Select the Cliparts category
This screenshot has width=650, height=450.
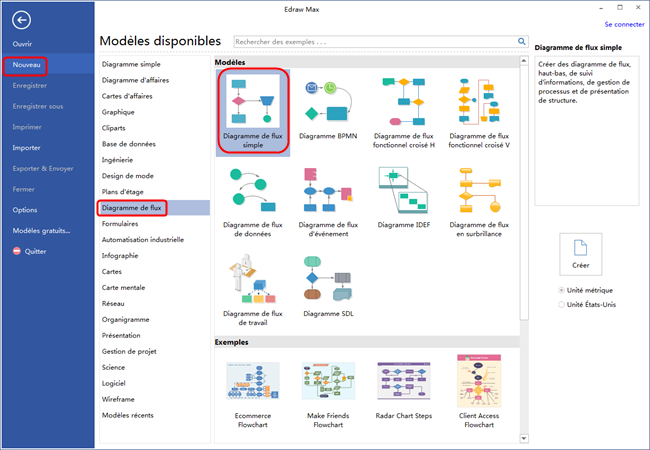coord(114,128)
